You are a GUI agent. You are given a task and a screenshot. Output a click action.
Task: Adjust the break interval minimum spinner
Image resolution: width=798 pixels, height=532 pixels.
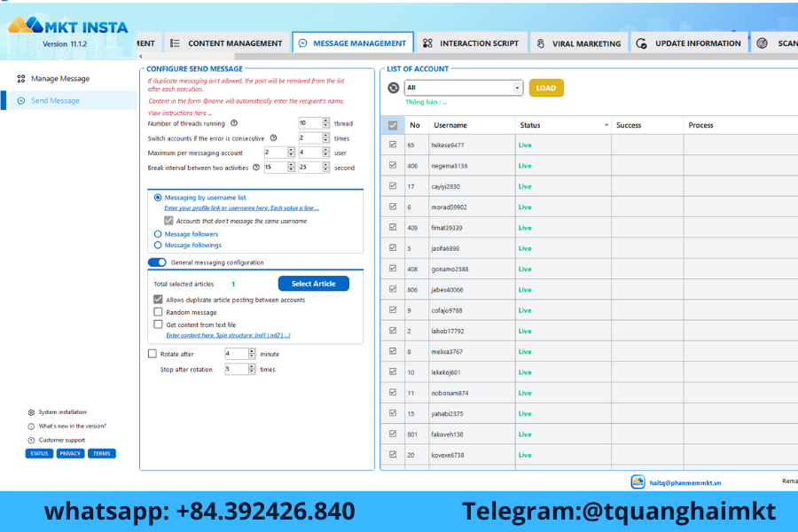[x=291, y=167]
